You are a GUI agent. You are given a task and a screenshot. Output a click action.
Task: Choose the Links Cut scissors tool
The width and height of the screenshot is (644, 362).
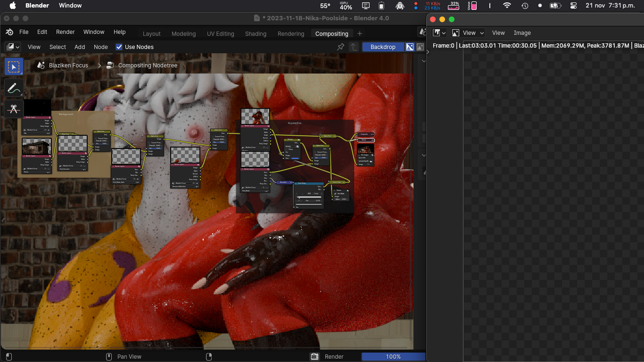tap(14, 109)
